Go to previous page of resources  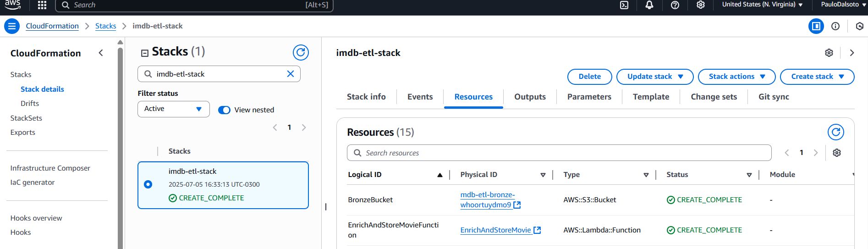click(x=787, y=153)
